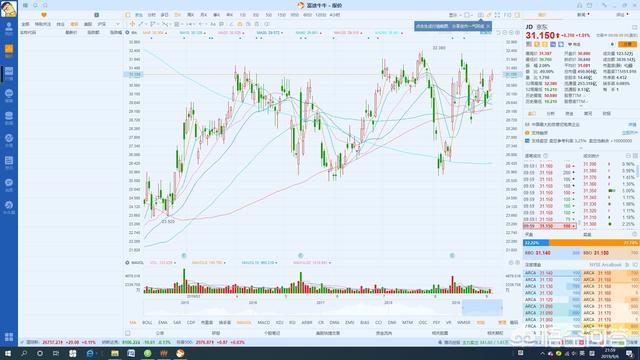This screenshot has width=640, height=360.
Task: Click the orange heart favorites icon
Action: coord(44,15)
